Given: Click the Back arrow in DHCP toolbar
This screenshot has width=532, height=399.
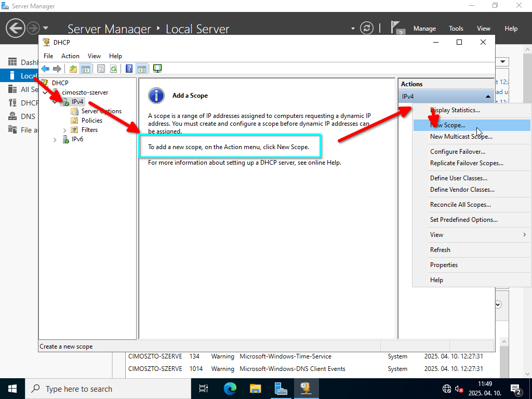Looking at the screenshot, I should click(45, 69).
